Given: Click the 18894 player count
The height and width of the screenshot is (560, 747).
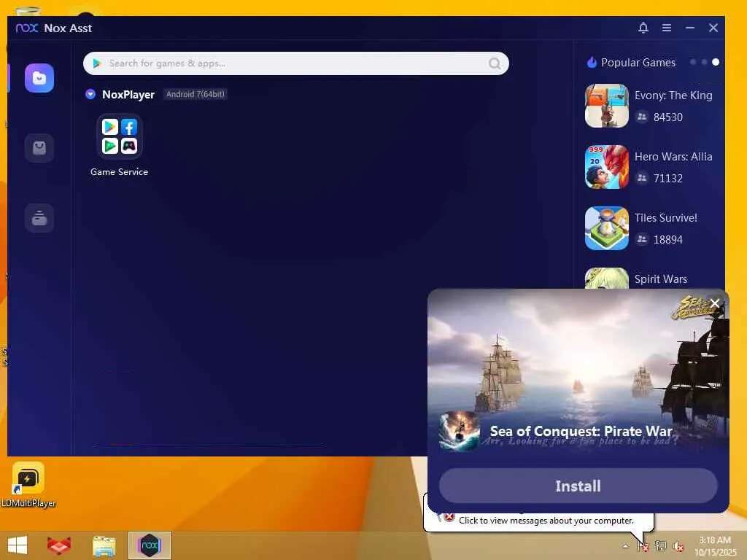Looking at the screenshot, I should pyautogui.click(x=668, y=239).
